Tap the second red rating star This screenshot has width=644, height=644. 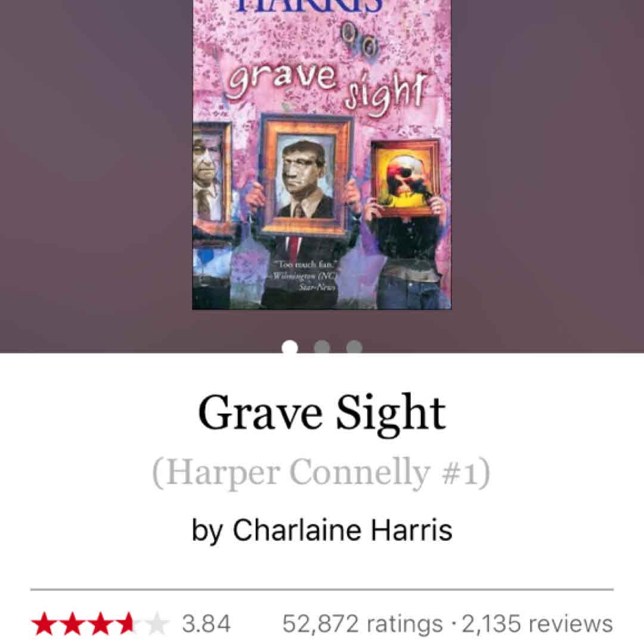point(72,624)
